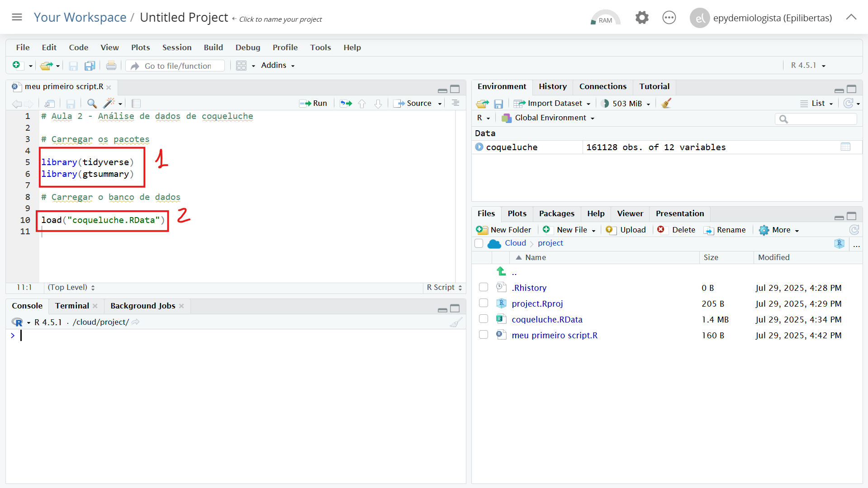Click the print icon in main toolbar
The image size is (868, 488).
click(111, 66)
